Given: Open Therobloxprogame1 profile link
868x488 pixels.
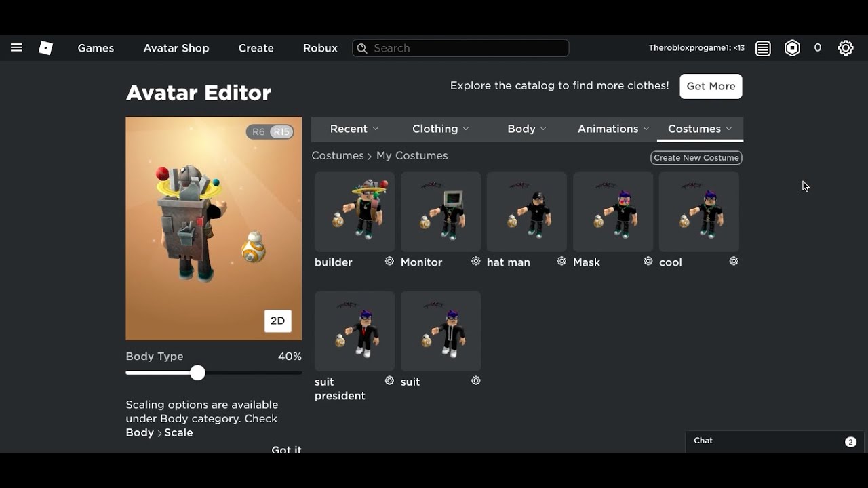Looking at the screenshot, I should pyautogui.click(x=696, y=48).
